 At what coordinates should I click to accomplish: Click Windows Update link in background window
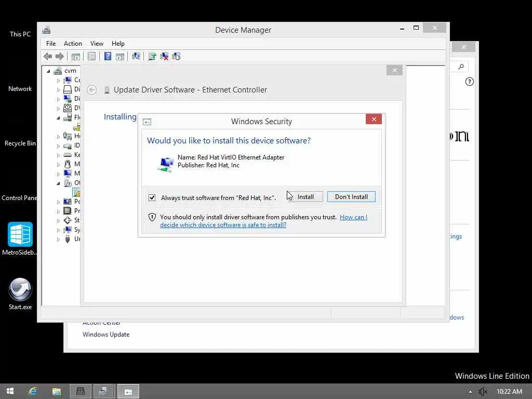pyautogui.click(x=106, y=335)
